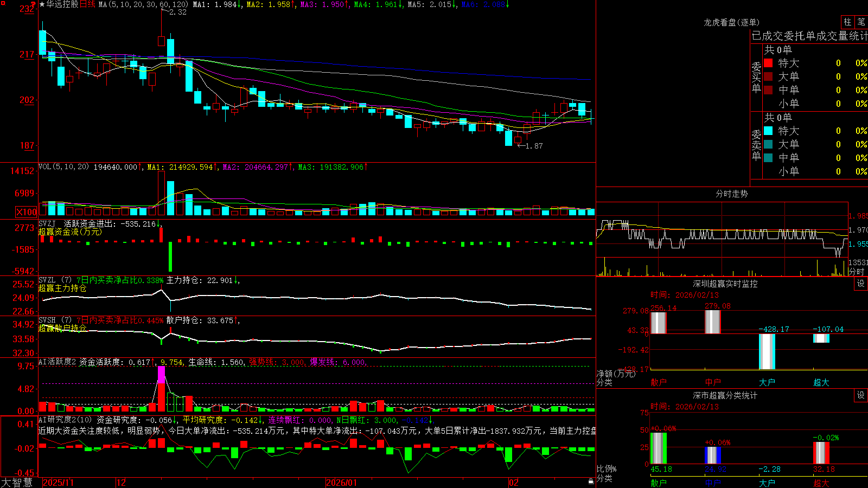This screenshot has width=868, height=488.
Task: Click the 净额(万元) axis label
Action: (x=615, y=374)
